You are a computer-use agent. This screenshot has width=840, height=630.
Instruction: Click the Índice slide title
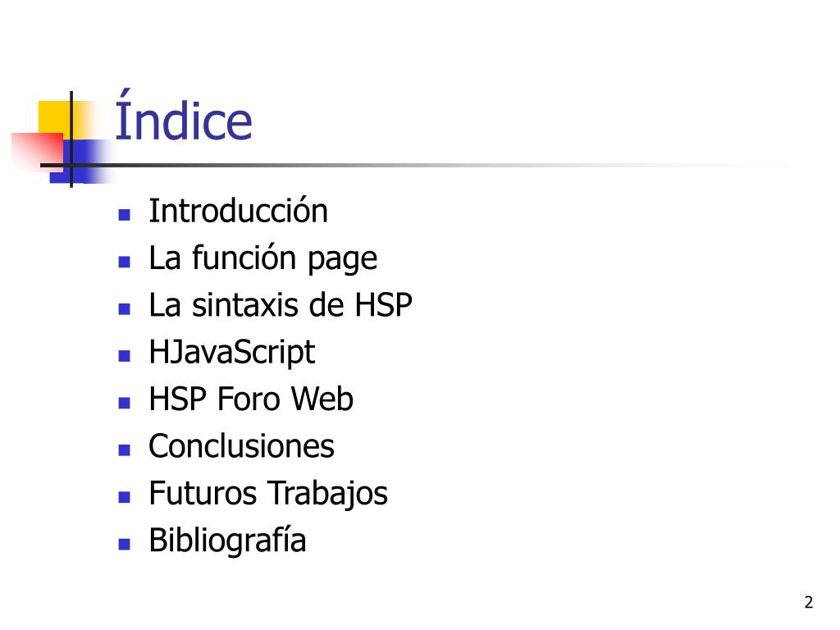tap(183, 116)
